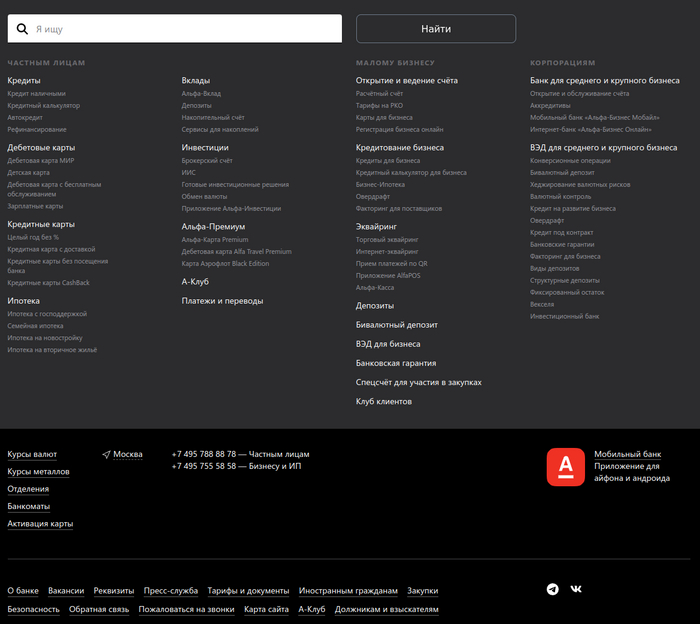Open Прием платежей по QR link

pos(392,264)
